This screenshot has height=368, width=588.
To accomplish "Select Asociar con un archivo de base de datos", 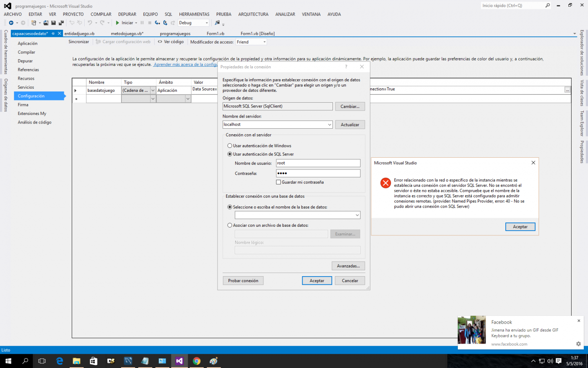I will coord(230,225).
